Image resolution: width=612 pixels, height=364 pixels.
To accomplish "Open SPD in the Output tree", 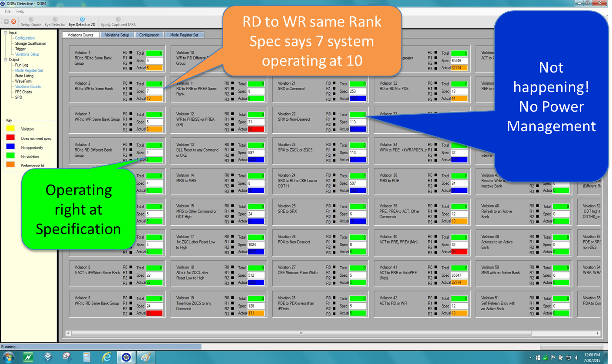I will (x=18, y=97).
